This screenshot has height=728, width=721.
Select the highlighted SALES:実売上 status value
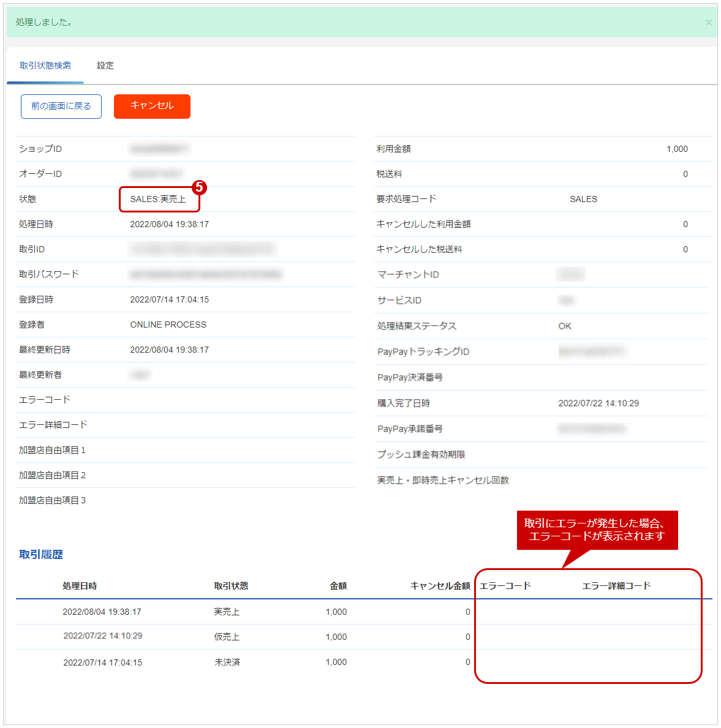pyautogui.click(x=159, y=199)
